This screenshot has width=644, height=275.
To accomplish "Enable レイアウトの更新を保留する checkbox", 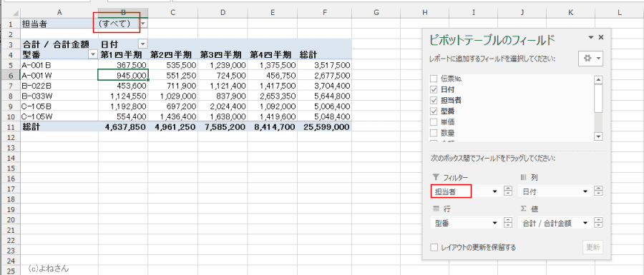I will [434, 247].
